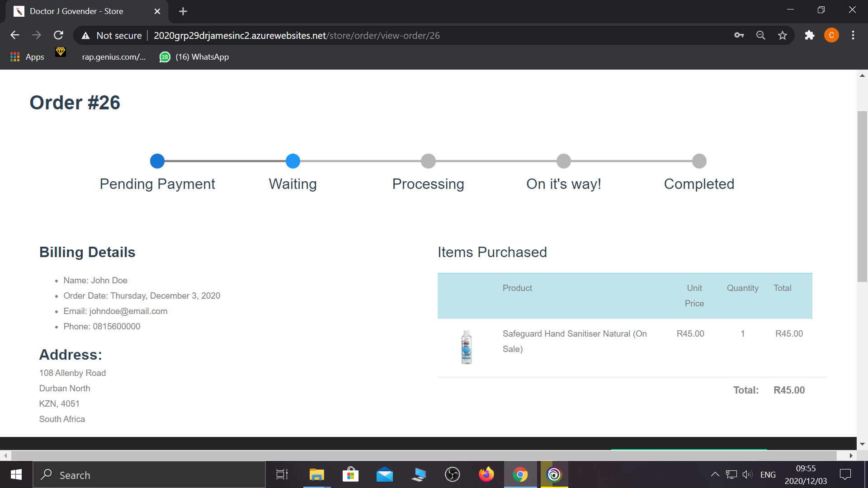Open the WhatsApp bookmark
Image resolution: width=868 pixels, height=488 pixels.
194,57
